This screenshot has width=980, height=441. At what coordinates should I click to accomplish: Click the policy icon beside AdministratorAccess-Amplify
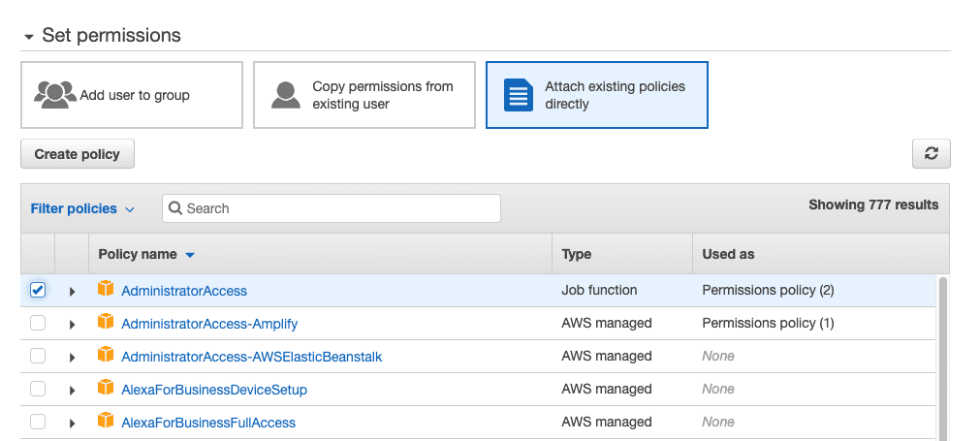click(x=106, y=323)
